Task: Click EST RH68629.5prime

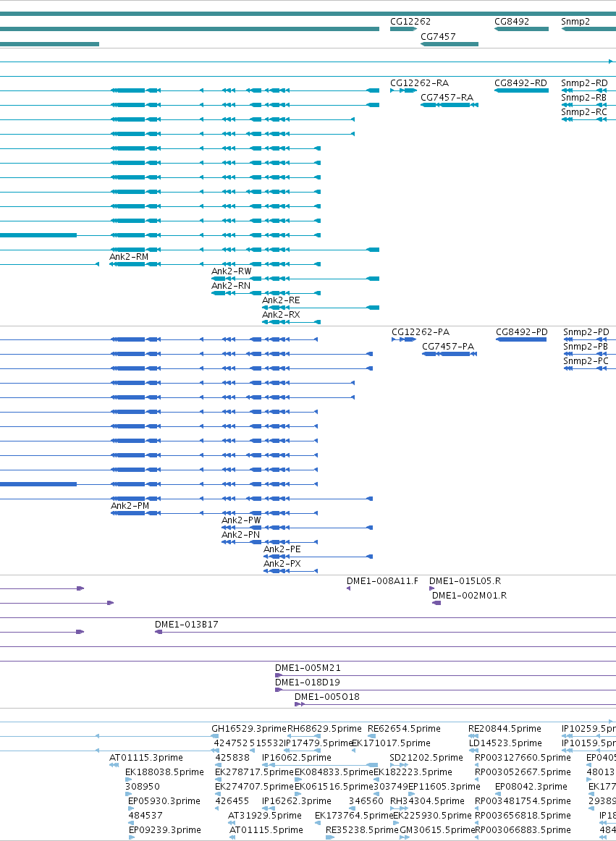Action: (x=324, y=728)
